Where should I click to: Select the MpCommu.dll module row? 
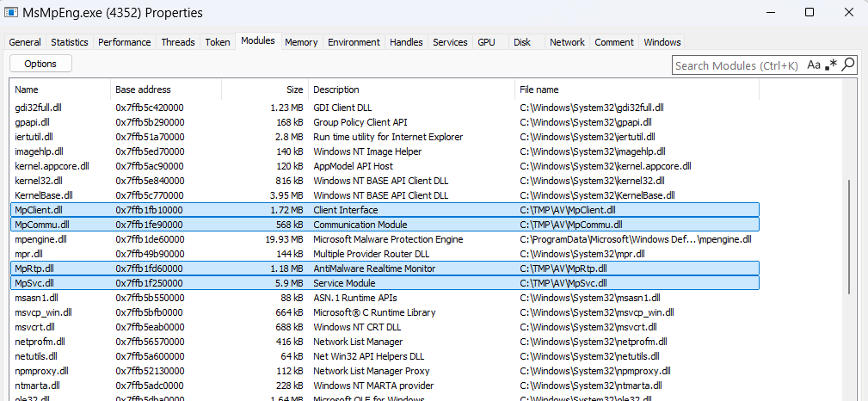385,225
